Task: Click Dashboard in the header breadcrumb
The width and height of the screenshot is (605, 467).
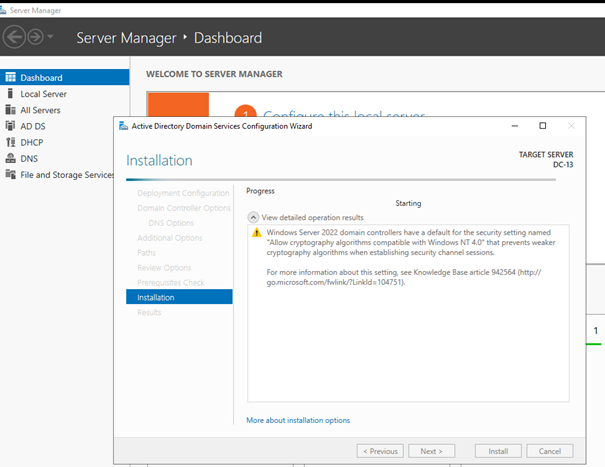Action: [x=228, y=38]
